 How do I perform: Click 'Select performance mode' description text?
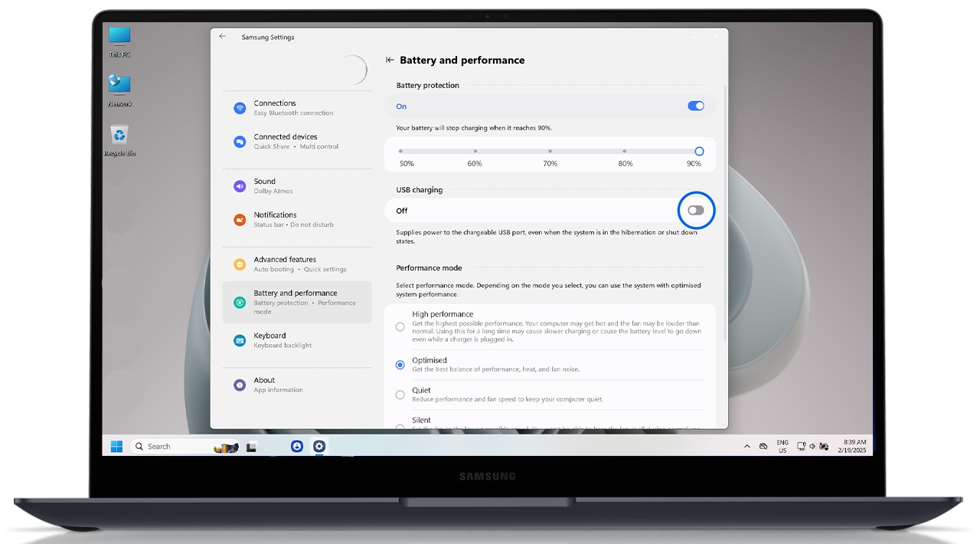point(548,290)
